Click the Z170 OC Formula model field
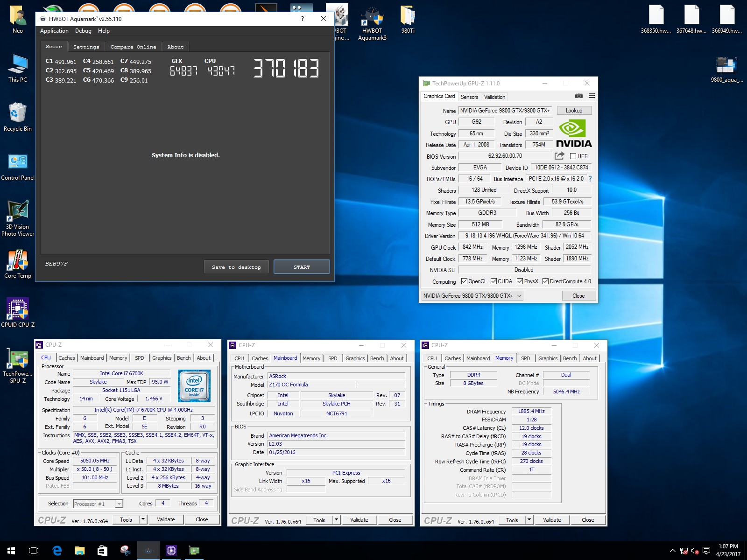The width and height of the screenshot is (747, 560). tap(312, 385)
